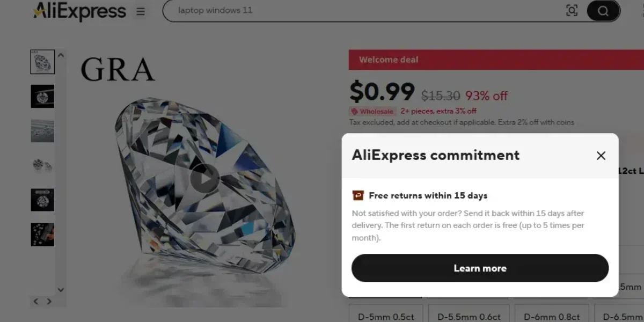Dismiss the AliExpress commitment popup
The height and width of the screenshot is (322, 644).
tap(601, 156)
